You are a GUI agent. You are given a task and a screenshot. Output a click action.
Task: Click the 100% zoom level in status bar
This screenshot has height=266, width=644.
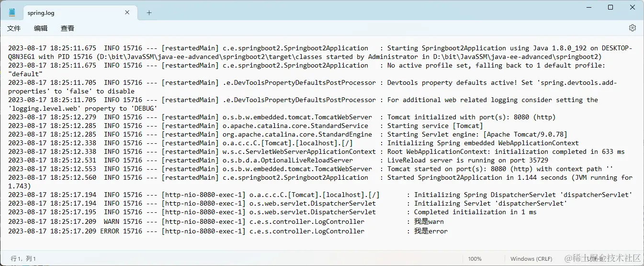(475, 259)
